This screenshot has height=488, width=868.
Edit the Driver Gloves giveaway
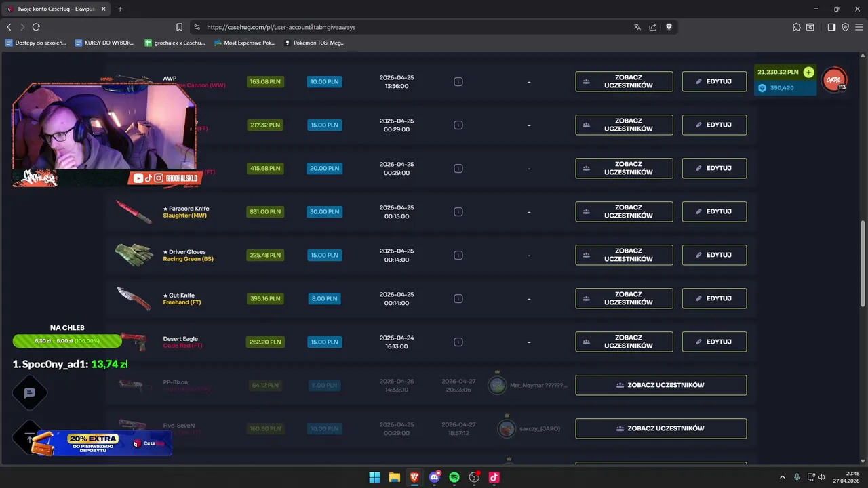tap(714, 255)
